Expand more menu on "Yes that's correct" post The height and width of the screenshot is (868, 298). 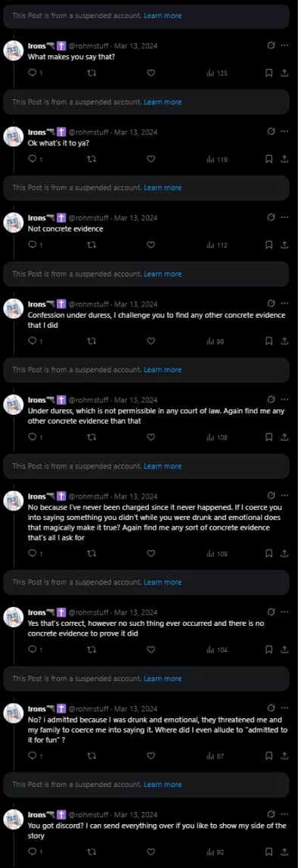click(x=284, y=611)
